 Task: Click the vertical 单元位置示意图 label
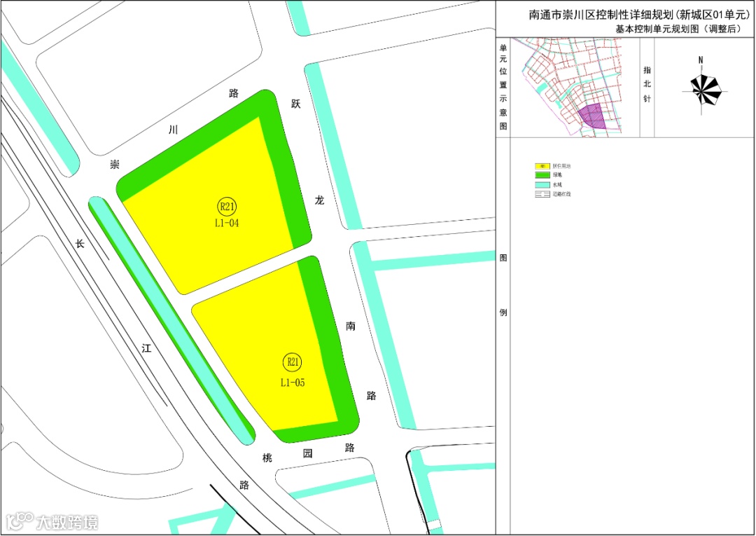pyautogui.click(x=503, y=88)
